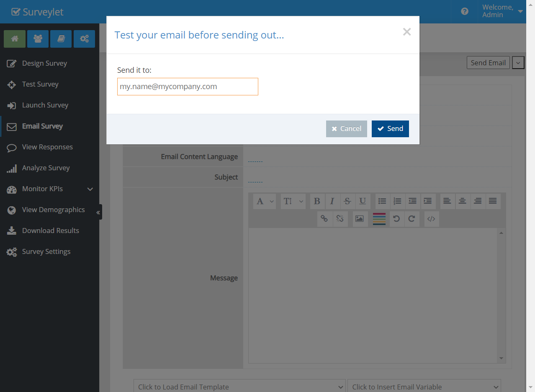Toggle italic text formatting

pos(332,201)
